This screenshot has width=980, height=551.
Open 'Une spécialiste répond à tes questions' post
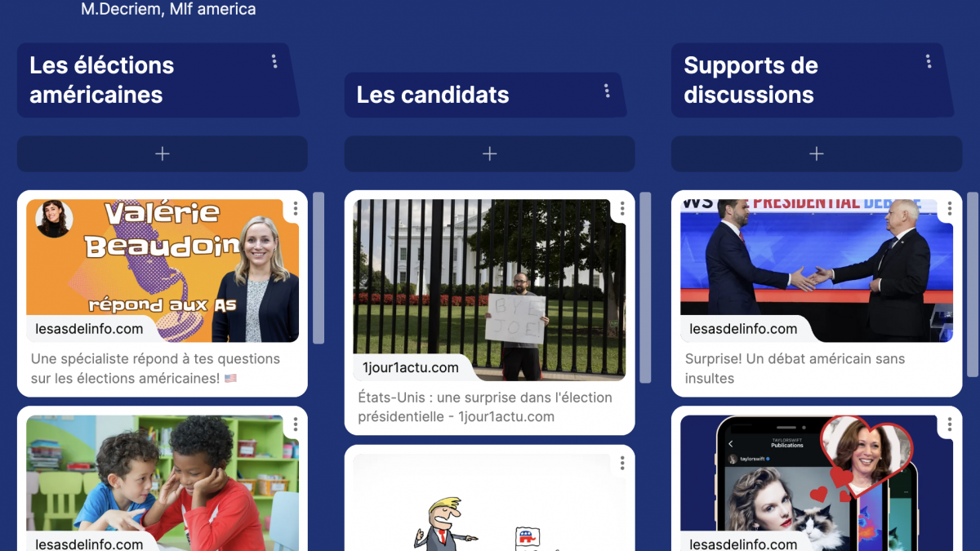(155, 368)
